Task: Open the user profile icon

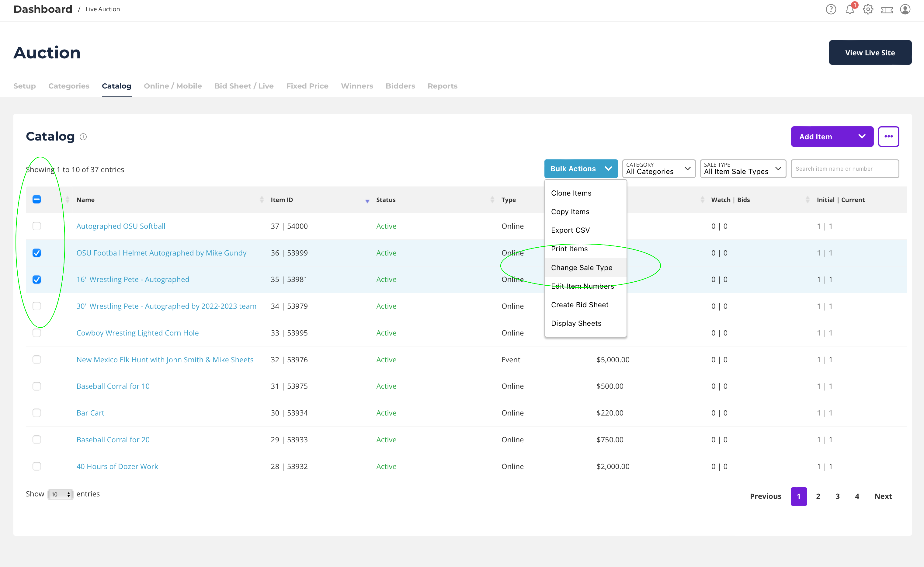Action: point(905,9)
